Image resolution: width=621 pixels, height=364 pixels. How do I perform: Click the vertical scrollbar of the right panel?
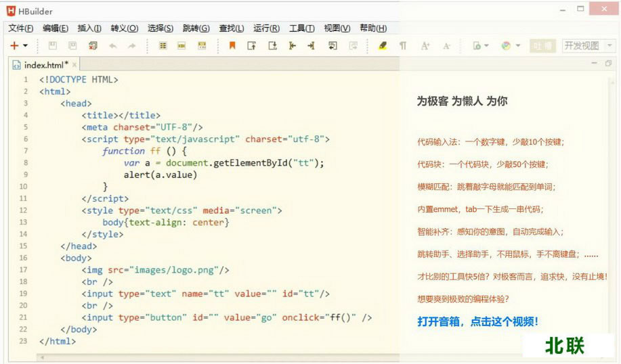612,206
